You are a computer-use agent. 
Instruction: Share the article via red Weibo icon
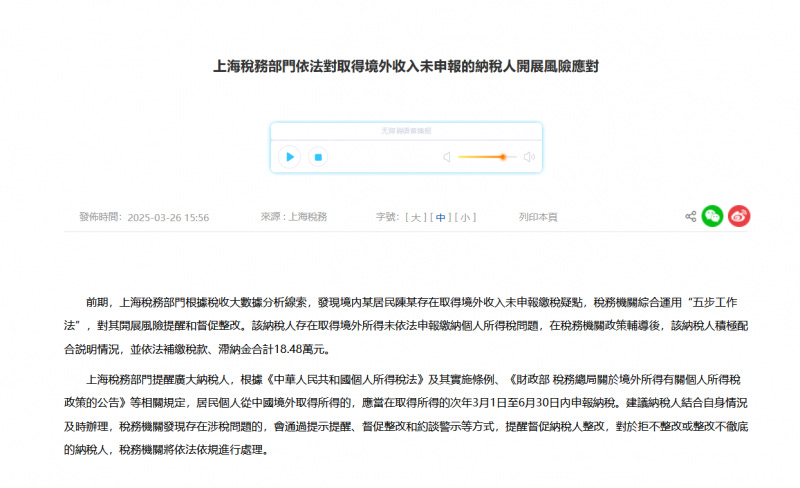(739, 216)
